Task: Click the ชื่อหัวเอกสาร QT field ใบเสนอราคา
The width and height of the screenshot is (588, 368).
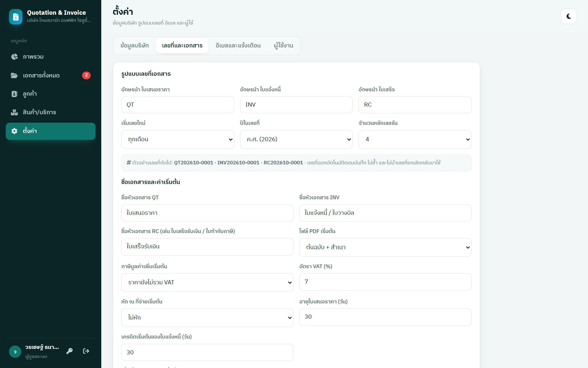Action: (207, 213)
